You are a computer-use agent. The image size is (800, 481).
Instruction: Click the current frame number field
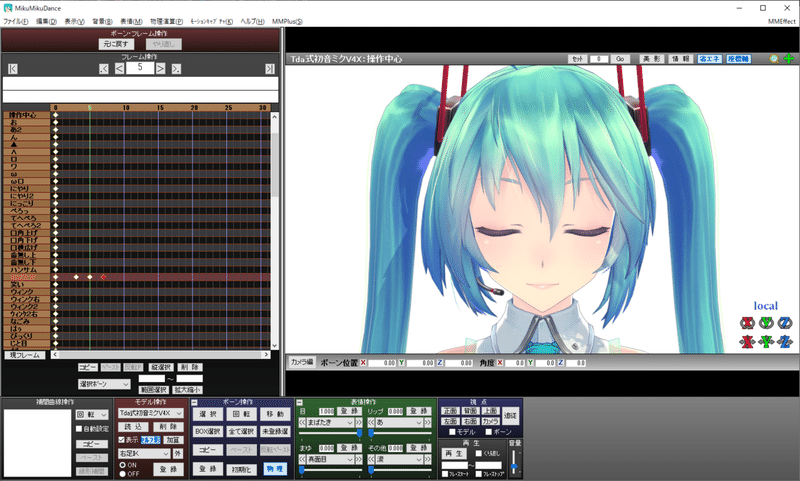[140, 68]
